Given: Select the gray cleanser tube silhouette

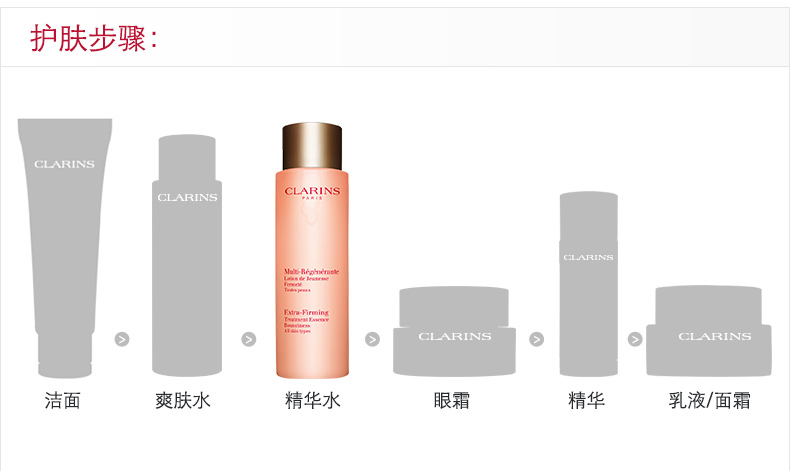Looking at the screenshot, I should tap(64, 248).
